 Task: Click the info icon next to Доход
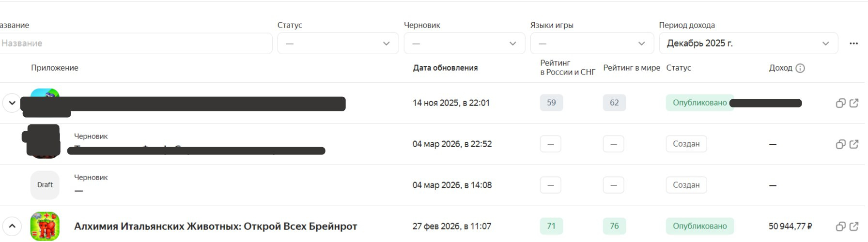click(800, 68)
